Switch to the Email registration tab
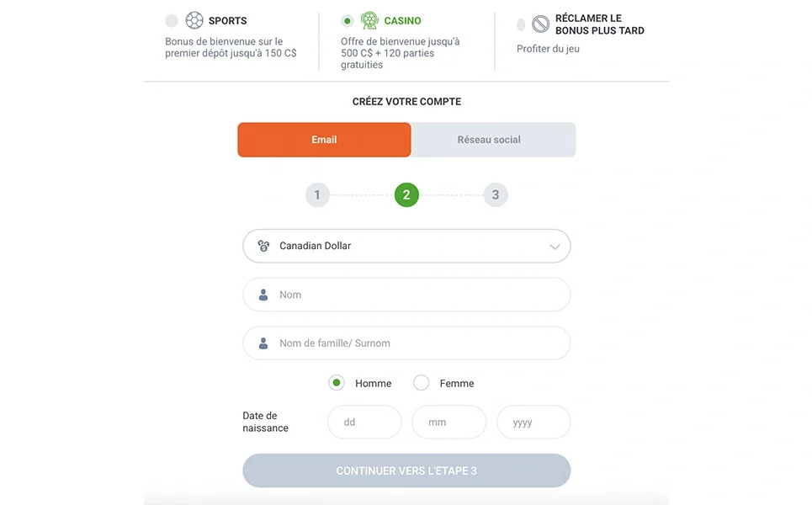 pos(324,140)
